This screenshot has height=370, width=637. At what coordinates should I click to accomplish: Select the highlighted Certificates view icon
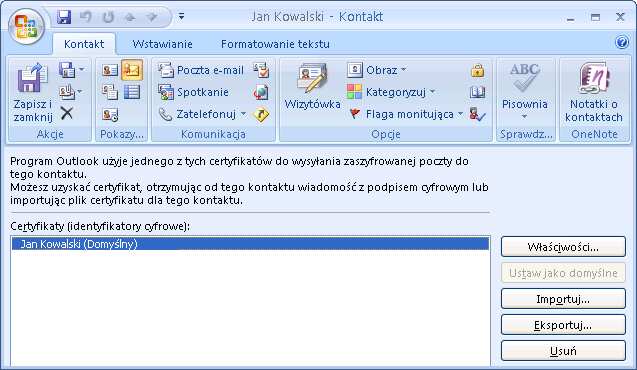click(132, 70)
